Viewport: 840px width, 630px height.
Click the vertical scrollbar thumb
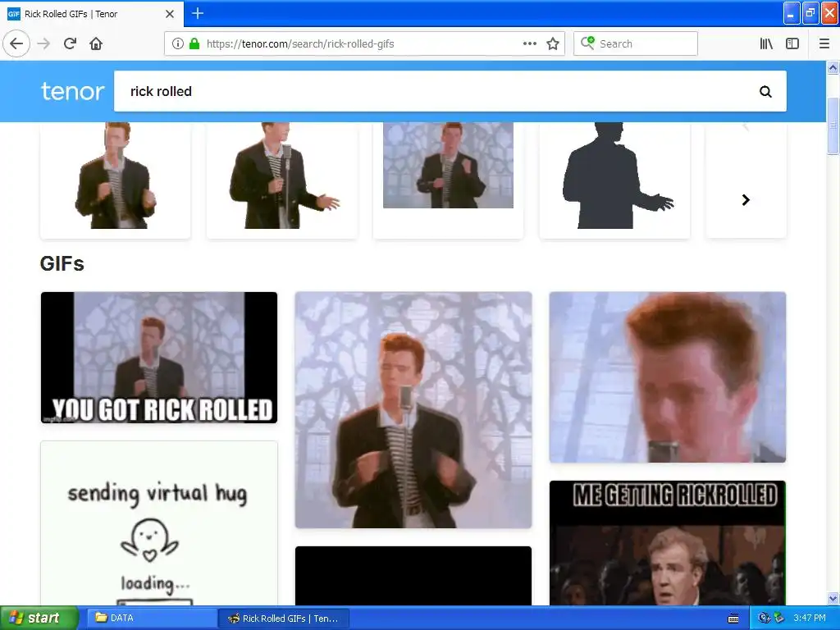tap(833, 126)
